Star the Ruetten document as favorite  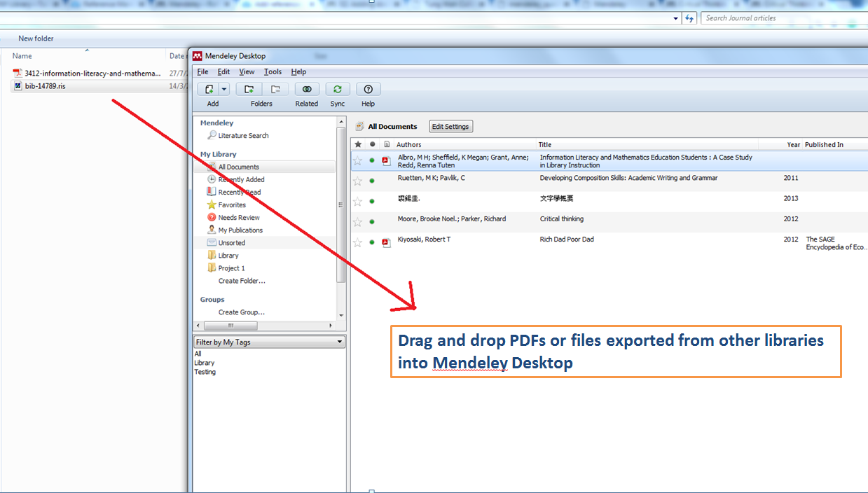click(x=358, y=181)
